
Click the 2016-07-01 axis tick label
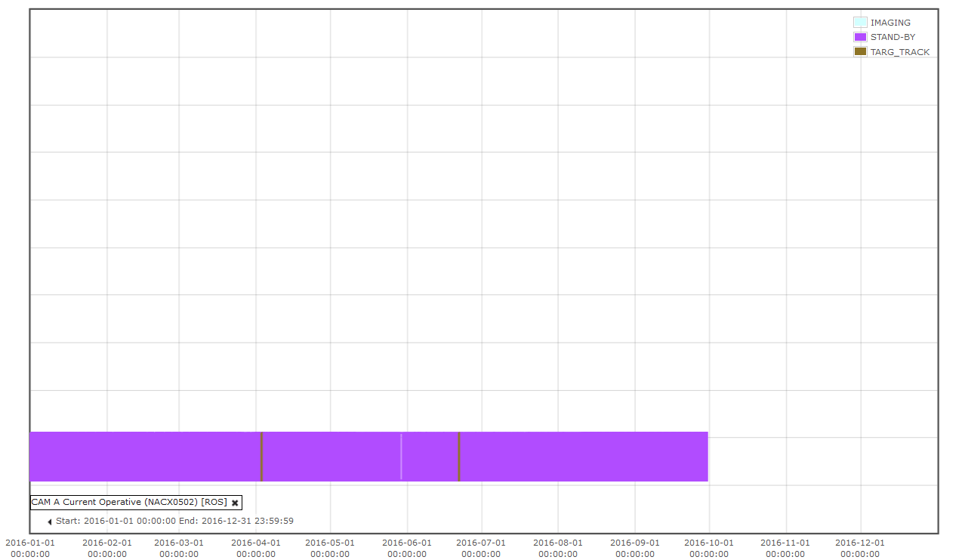coord(481,548)
